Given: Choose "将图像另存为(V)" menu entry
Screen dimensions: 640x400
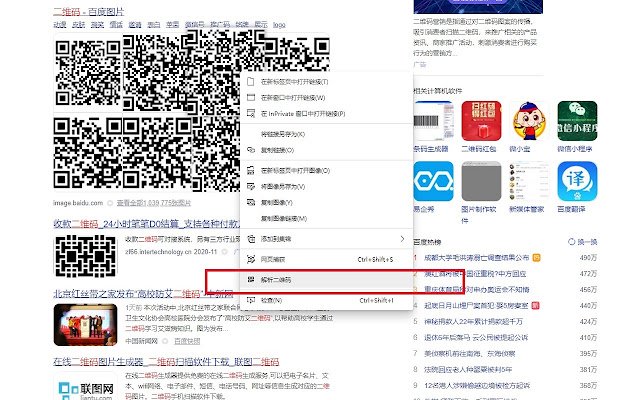Looking at the screenshot, I should pos(327,187).
